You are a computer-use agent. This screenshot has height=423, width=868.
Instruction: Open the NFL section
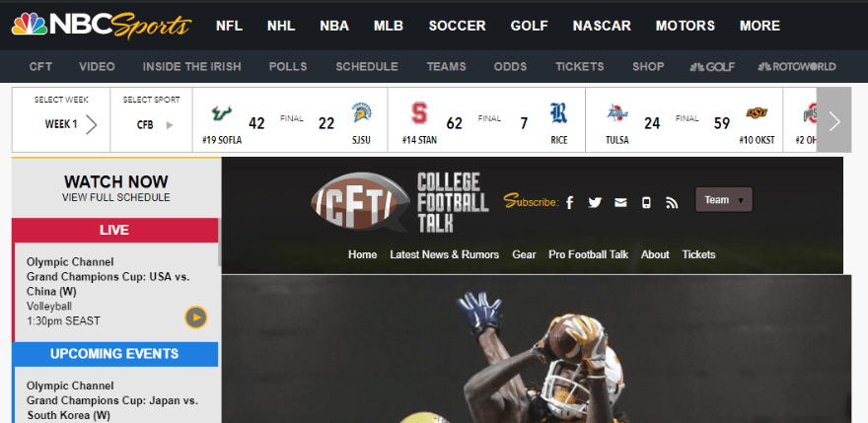point(229,26)
